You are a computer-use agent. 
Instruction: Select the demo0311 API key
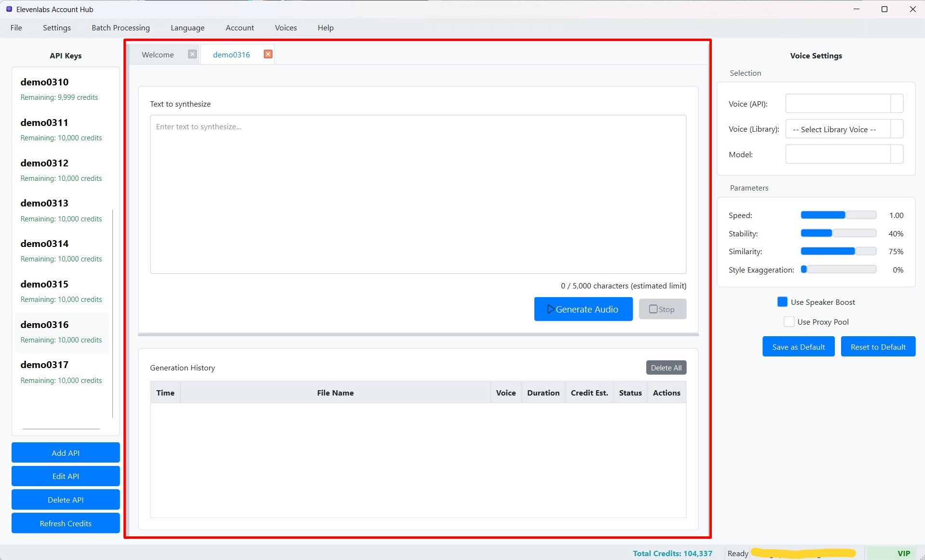[62, 130]
